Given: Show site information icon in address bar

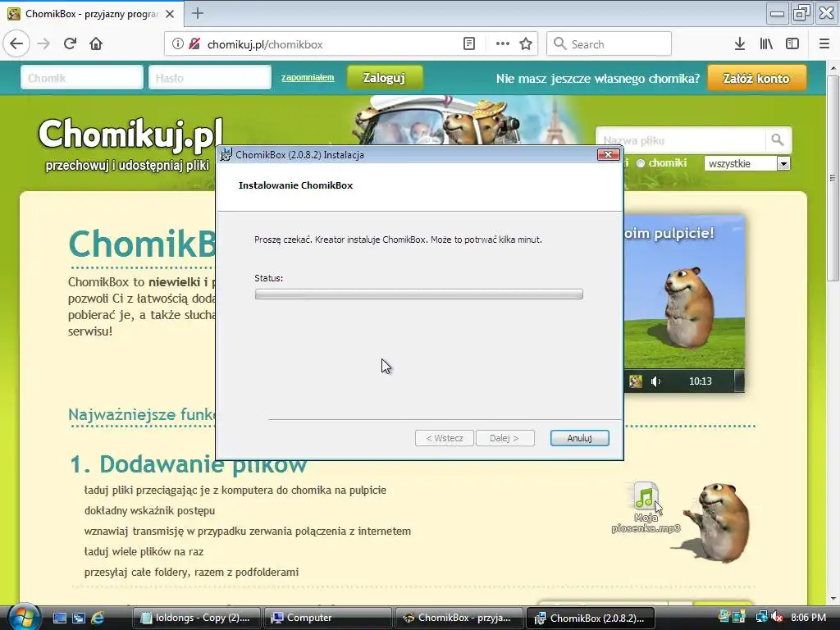Looking at the screenshot, I should tap(177, 44).
